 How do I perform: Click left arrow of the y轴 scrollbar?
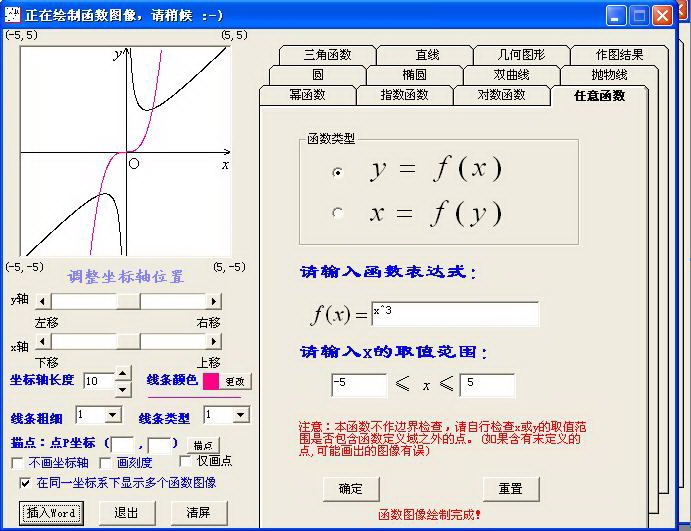(42, 302)
